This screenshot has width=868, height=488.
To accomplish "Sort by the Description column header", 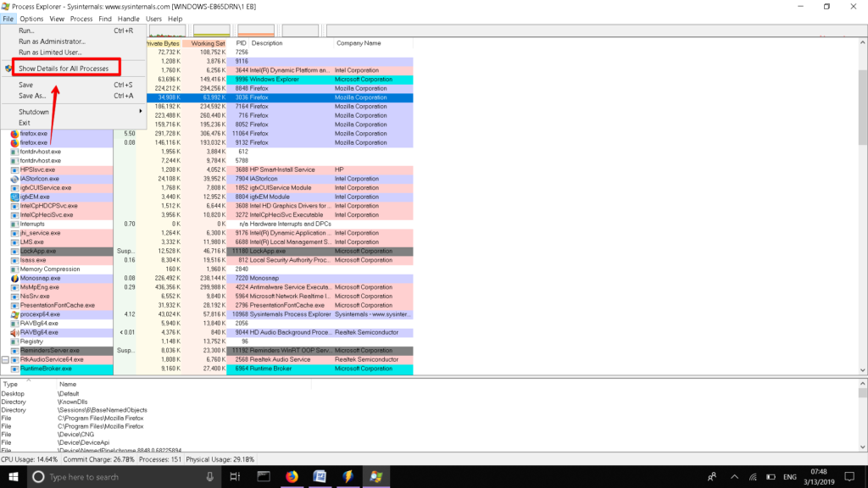I will tap(291, 43).
